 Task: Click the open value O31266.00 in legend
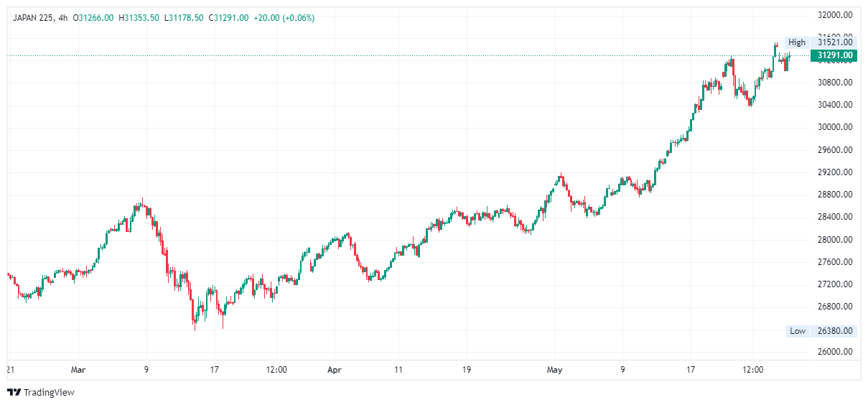93,18
